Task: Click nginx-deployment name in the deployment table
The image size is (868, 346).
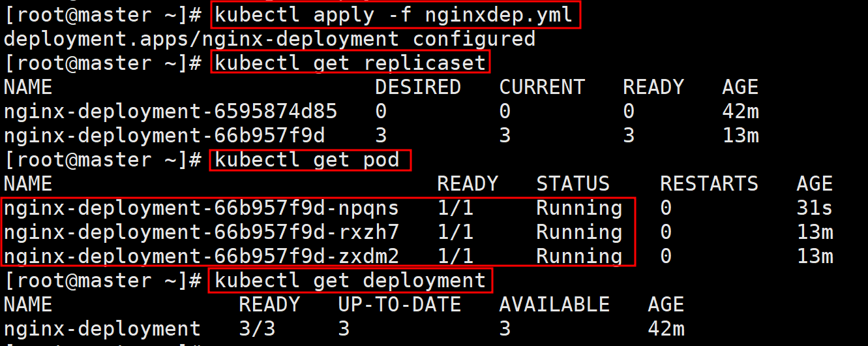Action: [x=102, y=329]
